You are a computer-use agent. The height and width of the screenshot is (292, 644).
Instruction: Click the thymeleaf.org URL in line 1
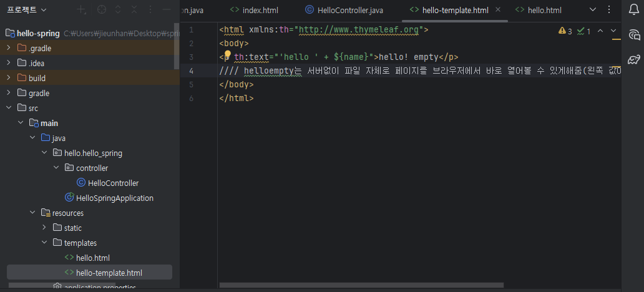pyautogui.click(x=359, y=29)
